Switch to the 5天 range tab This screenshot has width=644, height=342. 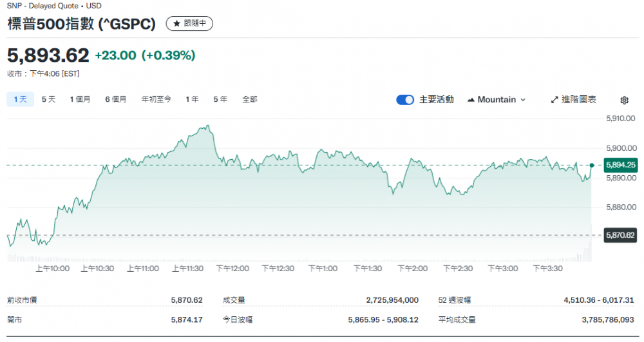pos(48,99)
